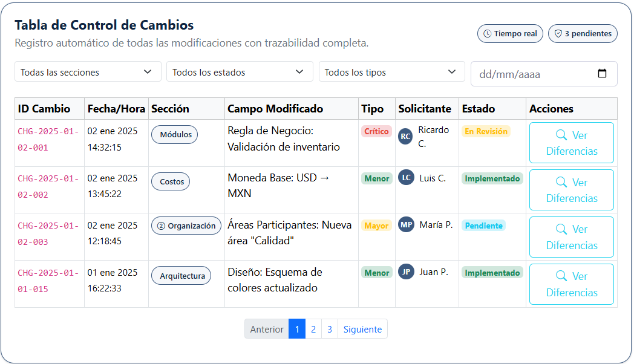Click magnifier icon in CHG-2025-01-02-003 row
Image resolution: width=634 pixels, height=364 pixels.
561,229
